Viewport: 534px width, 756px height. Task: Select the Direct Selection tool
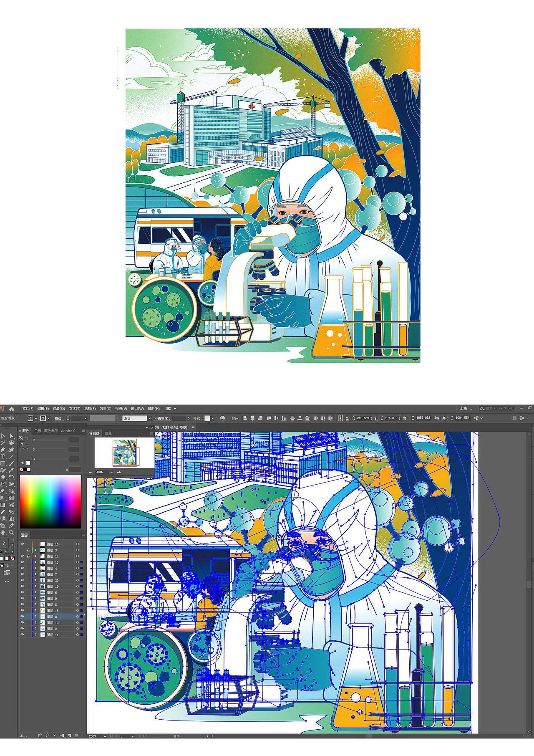click(x=11, y=436)
